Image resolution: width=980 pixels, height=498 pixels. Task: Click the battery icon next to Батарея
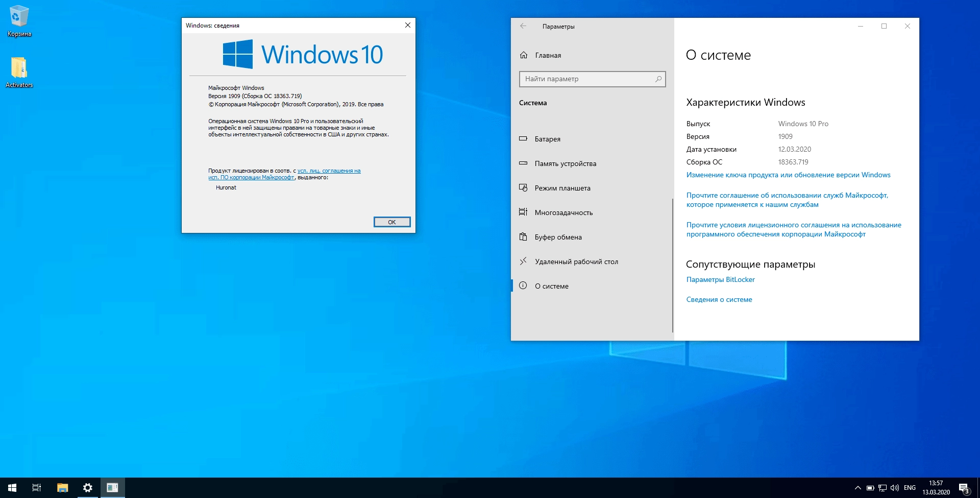(523, 138)
